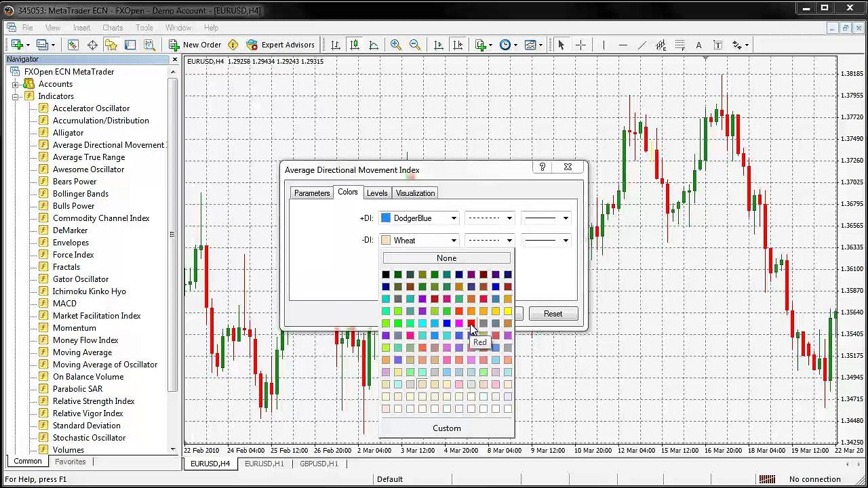
Task: Select FXOpen ECN MetaTrader root node
Action: pyautogui.click(x=69, y=72)
